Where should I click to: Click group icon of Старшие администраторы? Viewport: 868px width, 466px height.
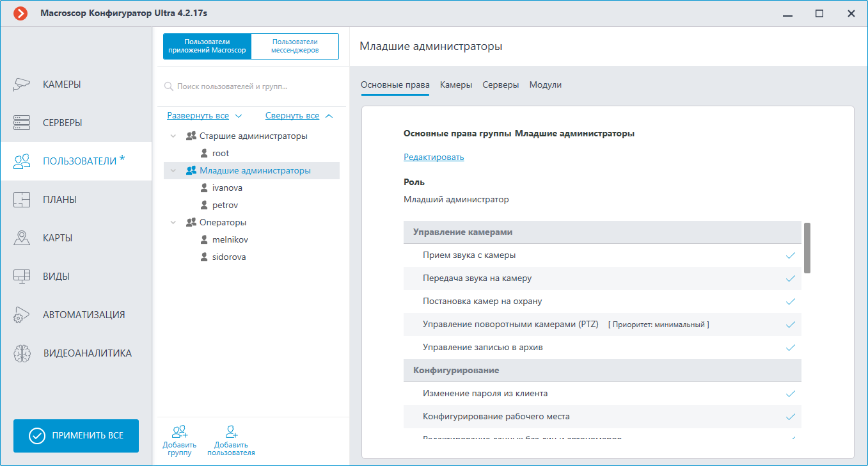191,136
